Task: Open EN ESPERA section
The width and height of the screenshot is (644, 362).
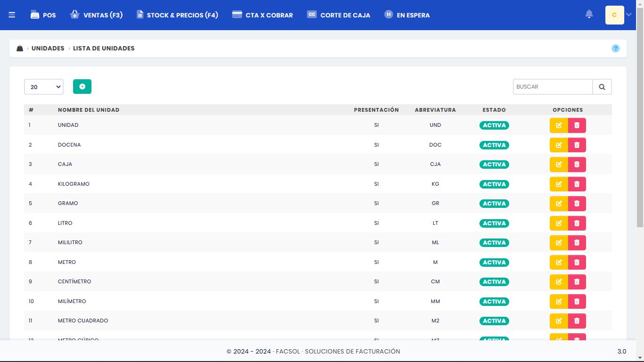Action: (x=407, y=15)
